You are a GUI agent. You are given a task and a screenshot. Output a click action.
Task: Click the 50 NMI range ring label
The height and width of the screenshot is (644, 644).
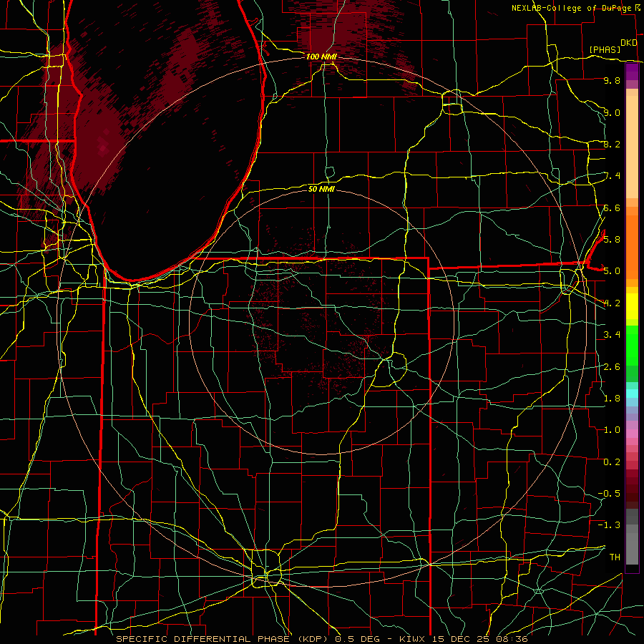pyautogui.click(x=321, y=189)
